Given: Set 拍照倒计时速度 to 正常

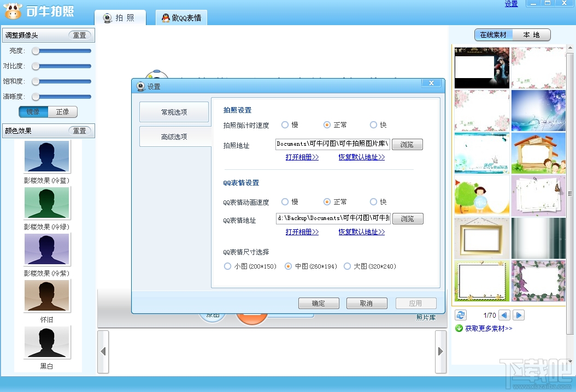Looking at the screenshot, I should 327,125.
